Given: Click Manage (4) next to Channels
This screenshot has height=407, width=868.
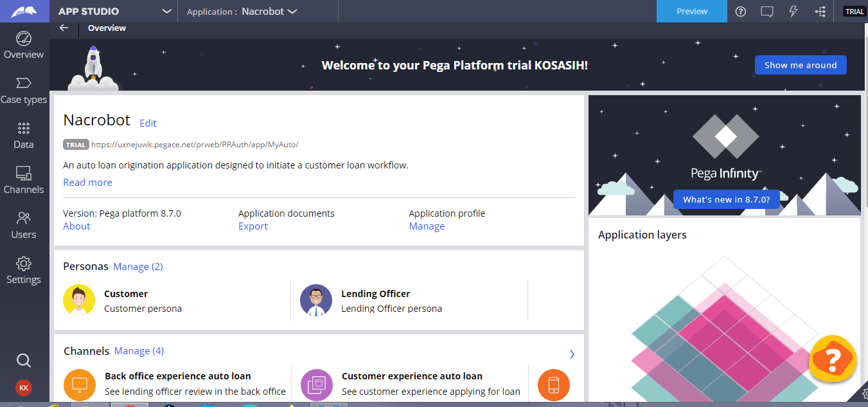Looking at the screenshot, I should tap(139, 351).
